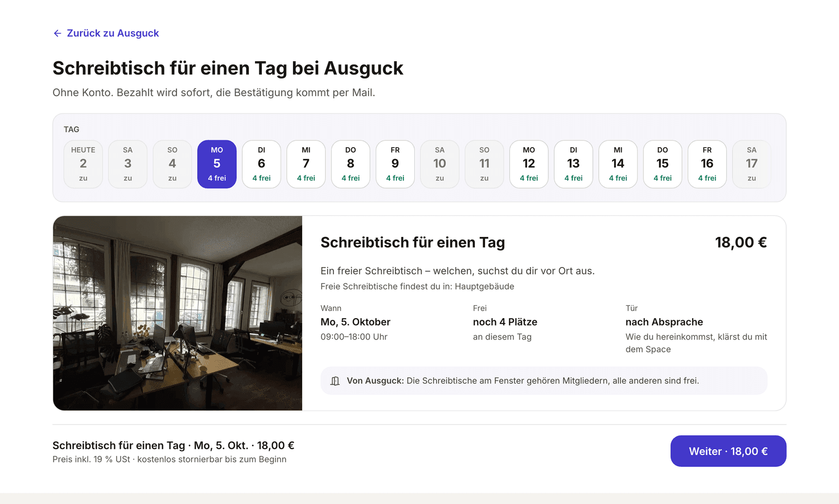
Task: Select Saturday 3 in the day picker
Action: [128, 164]
